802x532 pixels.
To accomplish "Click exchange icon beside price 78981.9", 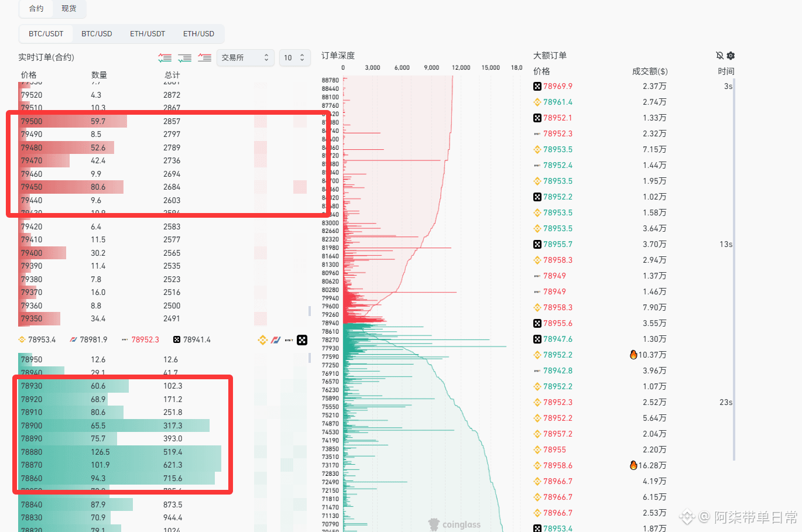I will [73, 339].
